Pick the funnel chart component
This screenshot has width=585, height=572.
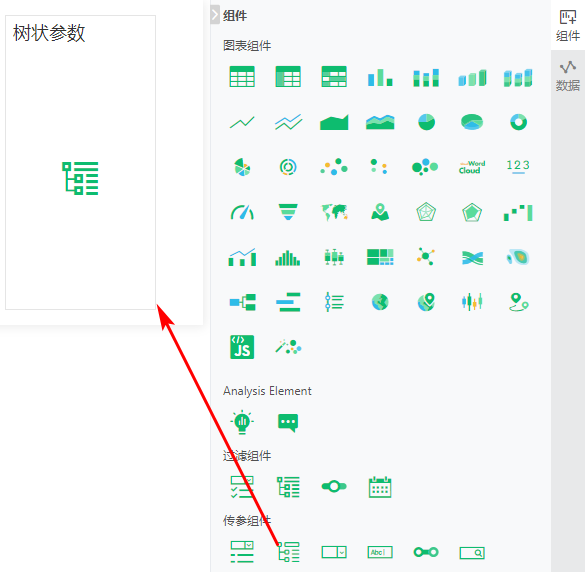(x=288, y=212)
